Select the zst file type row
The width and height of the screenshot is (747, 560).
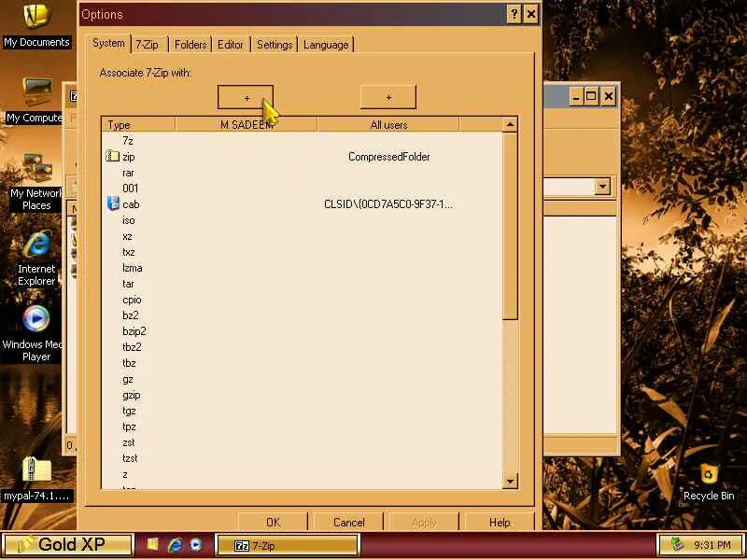coord(302,441)
